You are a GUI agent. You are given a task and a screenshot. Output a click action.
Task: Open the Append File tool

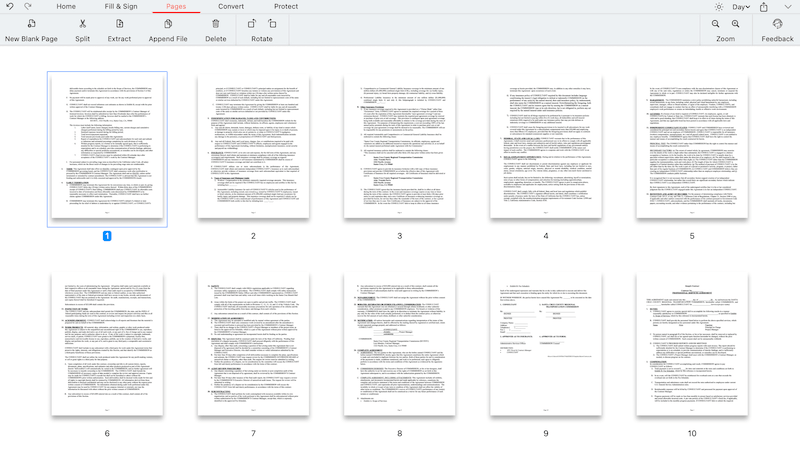point(168,23)
